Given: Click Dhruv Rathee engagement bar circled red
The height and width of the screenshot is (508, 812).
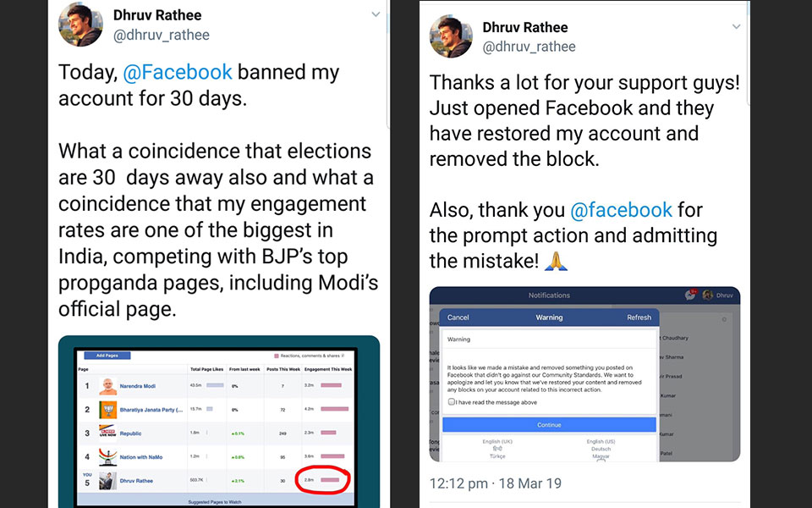Looking at the screenshot, I should (329, 480).
